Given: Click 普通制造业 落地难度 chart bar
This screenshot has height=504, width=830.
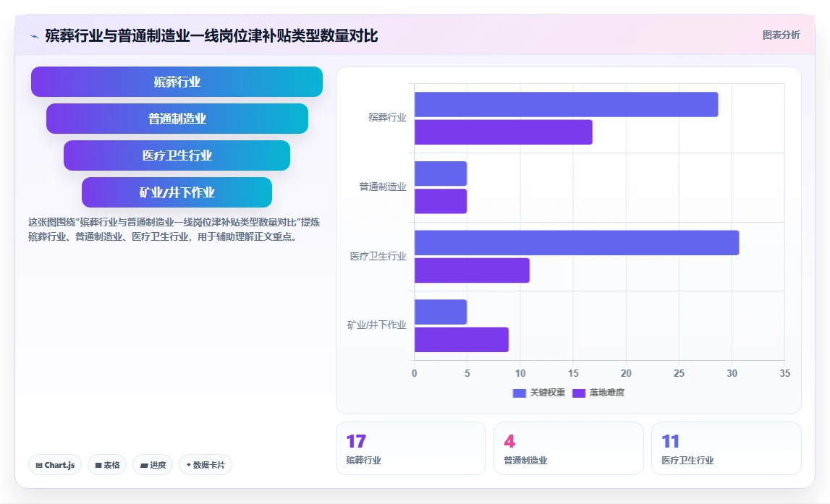Looking at the screenshot, I should coord(441,202).
